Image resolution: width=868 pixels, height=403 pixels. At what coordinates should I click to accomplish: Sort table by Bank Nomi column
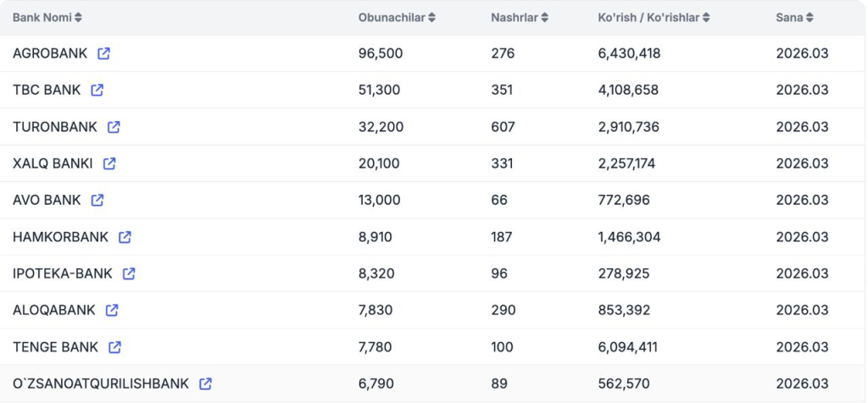47,17
